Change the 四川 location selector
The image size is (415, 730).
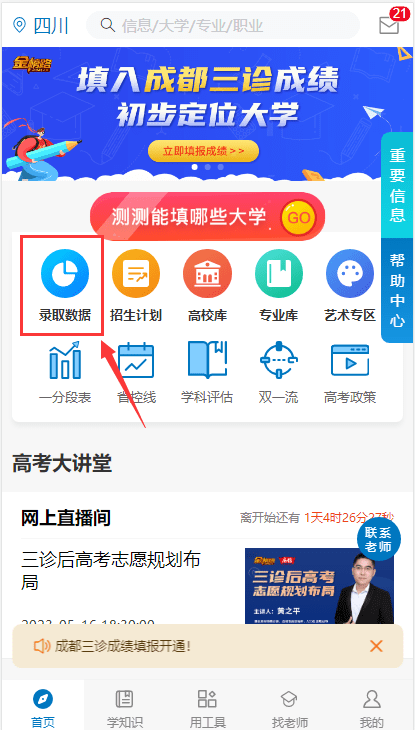[41, 25]
